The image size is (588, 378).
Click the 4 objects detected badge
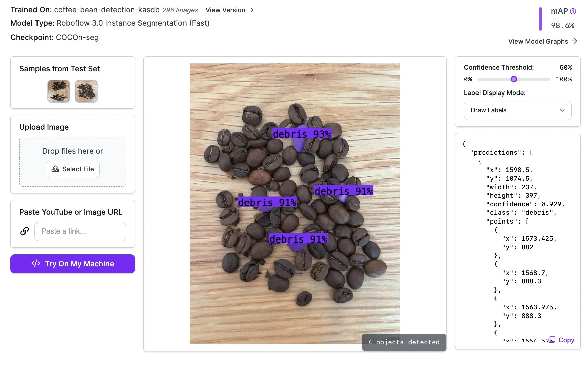[x=404, y=342]
